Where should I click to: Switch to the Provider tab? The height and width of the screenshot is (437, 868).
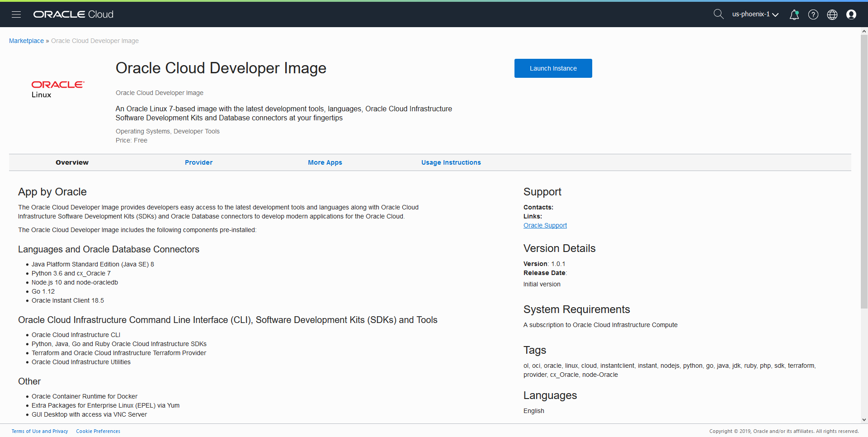tap(198, 162)
